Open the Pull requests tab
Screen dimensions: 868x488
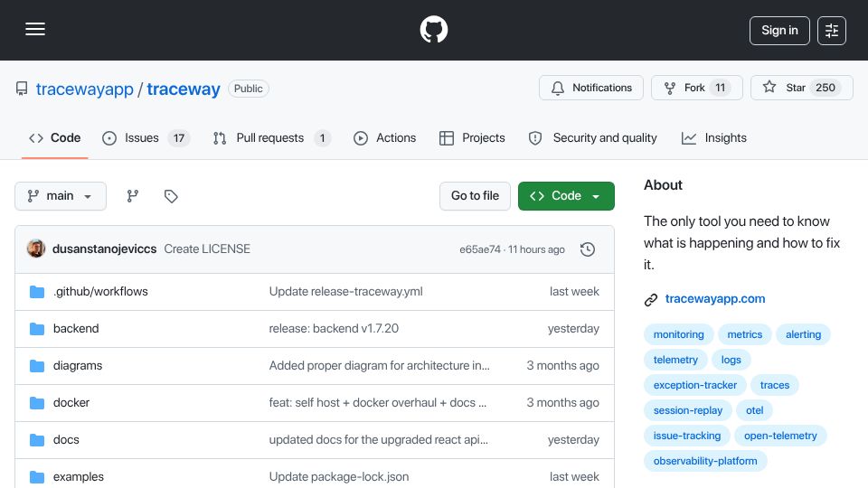[272, 137]
